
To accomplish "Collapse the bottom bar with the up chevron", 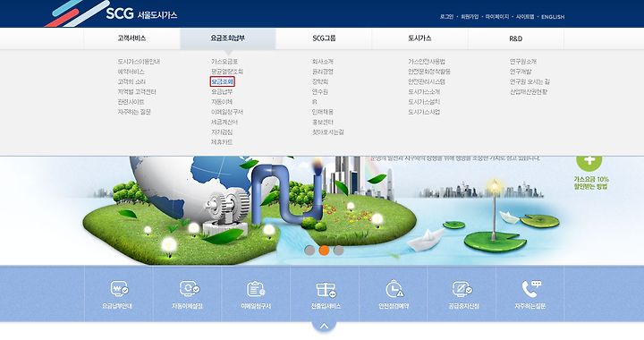I will coord(324,327).
